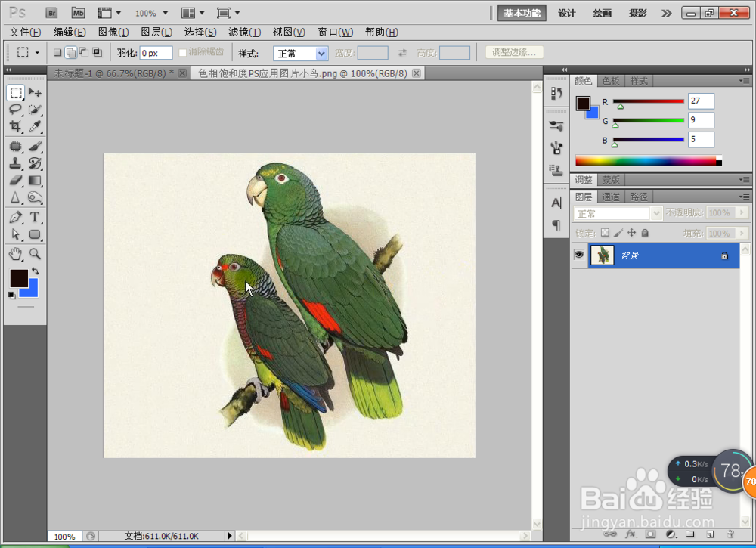
Task: Select the Horizontal Type tool
Action: click(35, 218)
